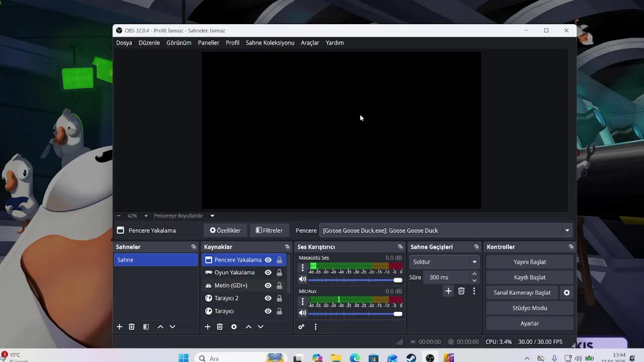The height and width of the screenshot is (362, 644).
Task: Undock the Kaynaklar panel
Action: (x=287, y=247)
